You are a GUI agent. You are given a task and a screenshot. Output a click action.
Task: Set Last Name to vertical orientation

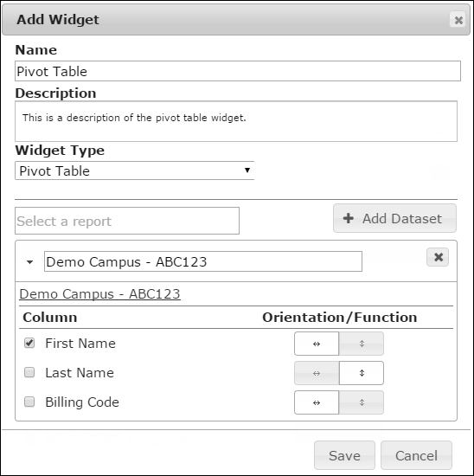click(362, 373)
